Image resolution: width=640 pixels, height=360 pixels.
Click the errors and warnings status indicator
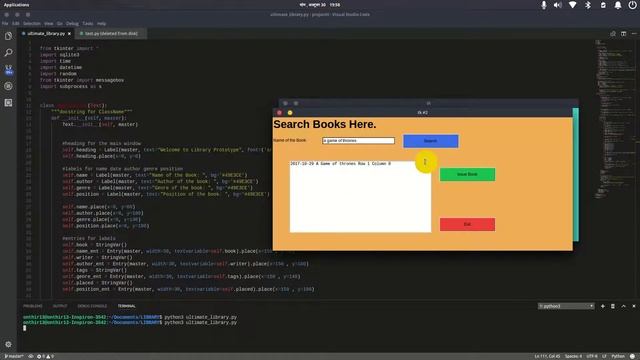click(45, 356)
